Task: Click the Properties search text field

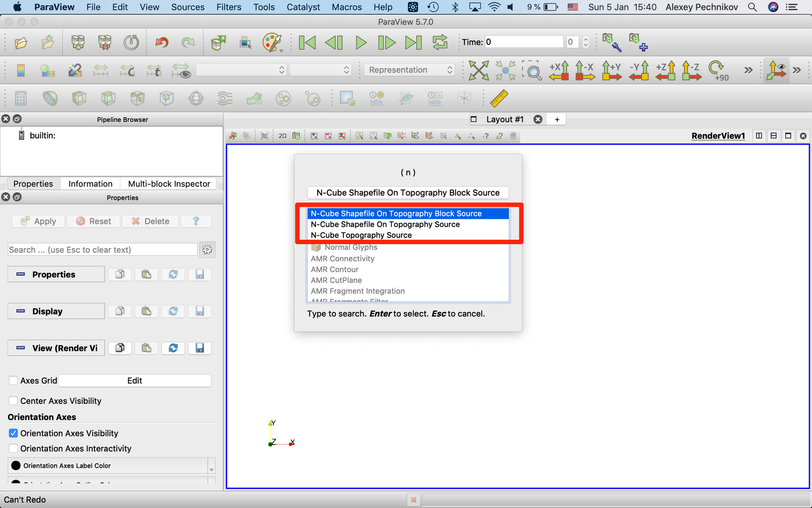Action: point(103,250)
